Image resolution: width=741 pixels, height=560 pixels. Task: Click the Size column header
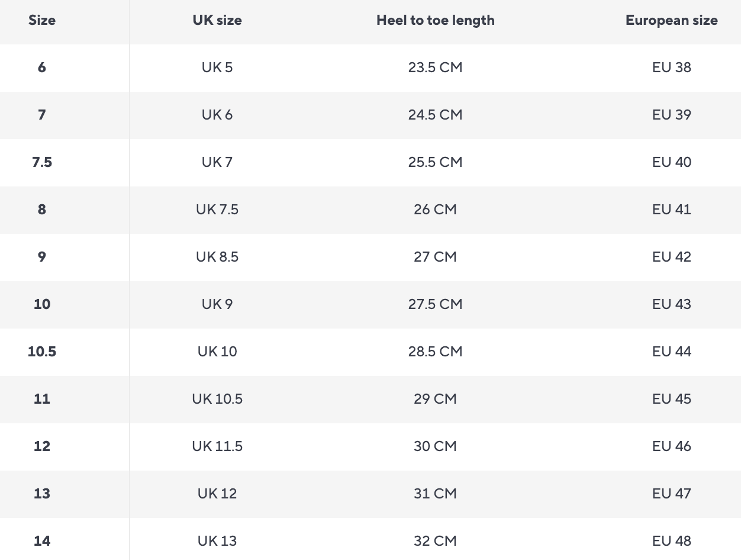42,20
